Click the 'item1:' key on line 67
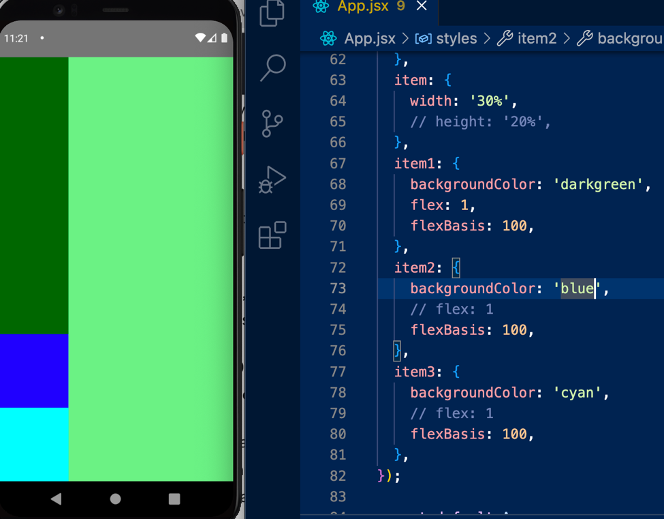 point(418,163)
